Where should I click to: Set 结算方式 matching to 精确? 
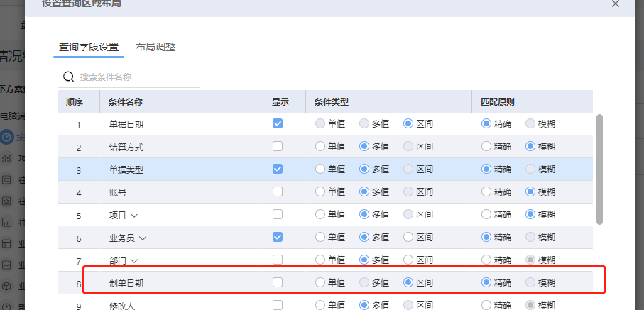[486, 146]
